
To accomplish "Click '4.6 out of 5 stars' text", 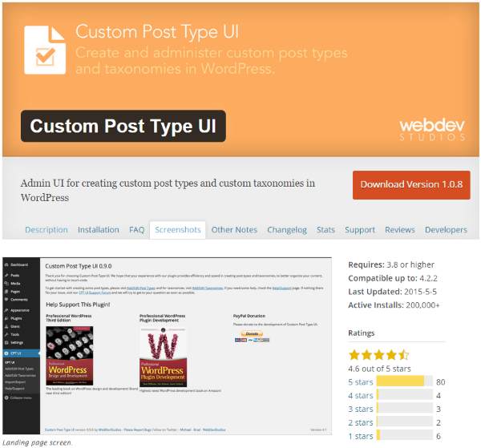I will pos(379,369).
